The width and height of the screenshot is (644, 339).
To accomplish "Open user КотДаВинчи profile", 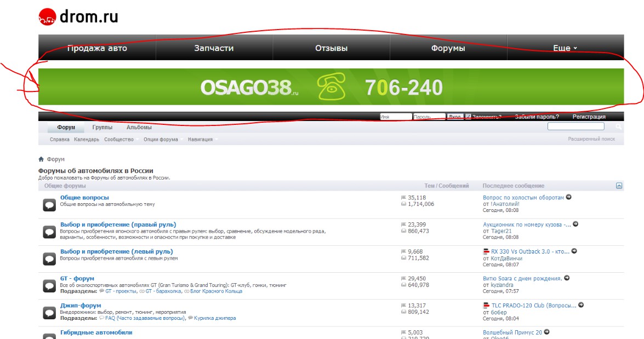I will (x=506, y=258).
